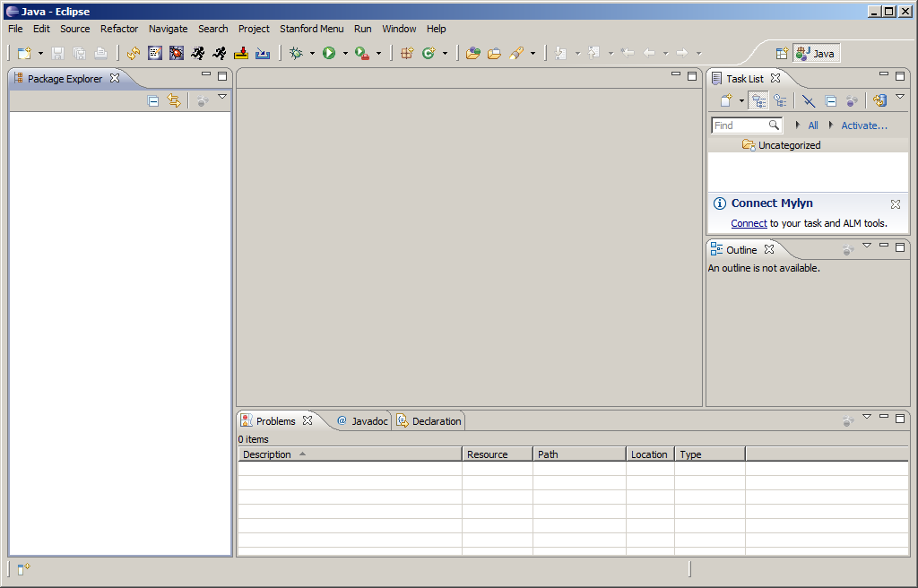Click the Print toolbar icon
The image size is (918, 588).
coord(101,53)
